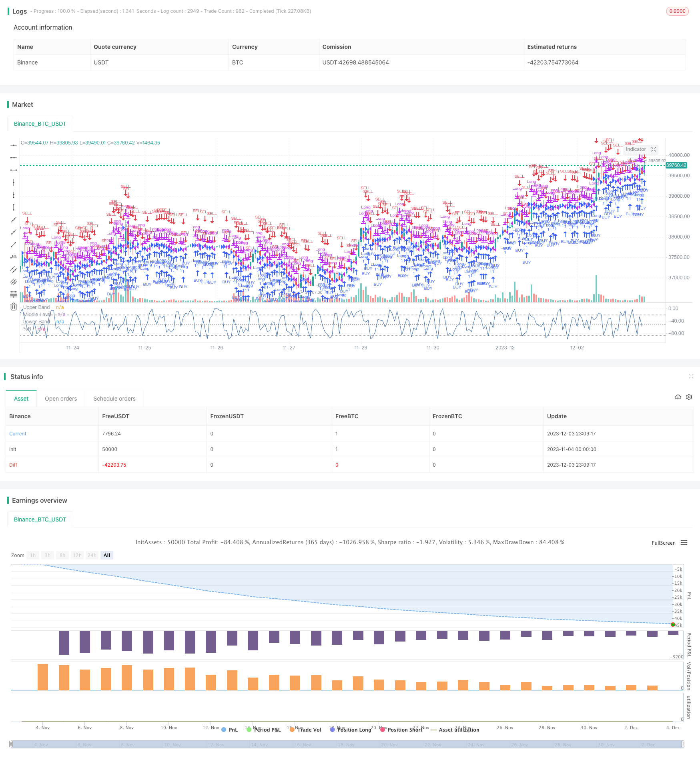
Task: Select the price line tool labeled 123
Action: point(14,257)
